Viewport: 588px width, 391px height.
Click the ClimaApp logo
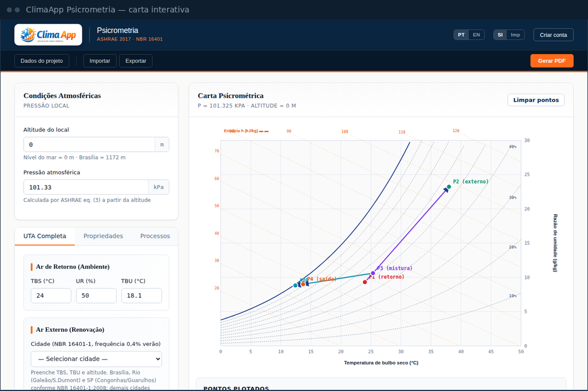click(48, 35)
